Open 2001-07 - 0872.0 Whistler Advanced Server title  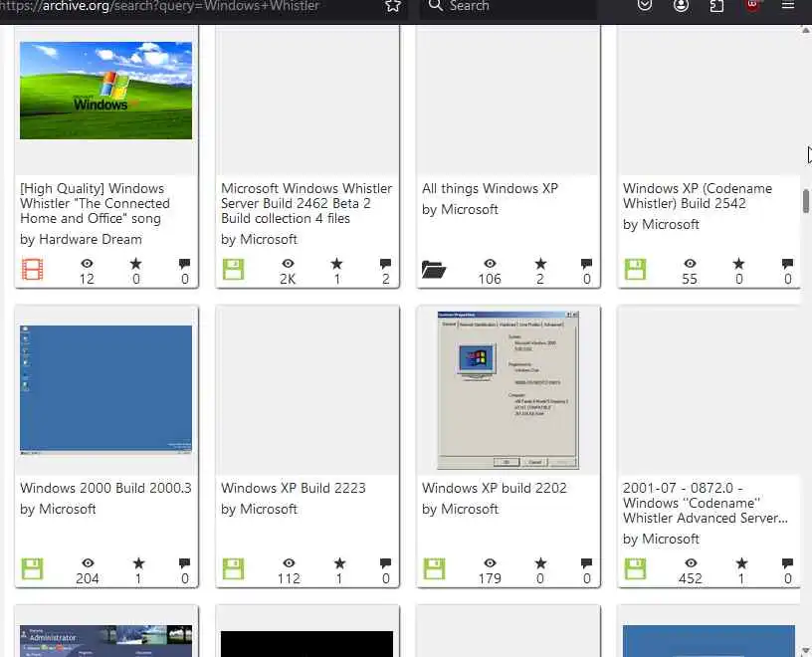click(706, 503)
